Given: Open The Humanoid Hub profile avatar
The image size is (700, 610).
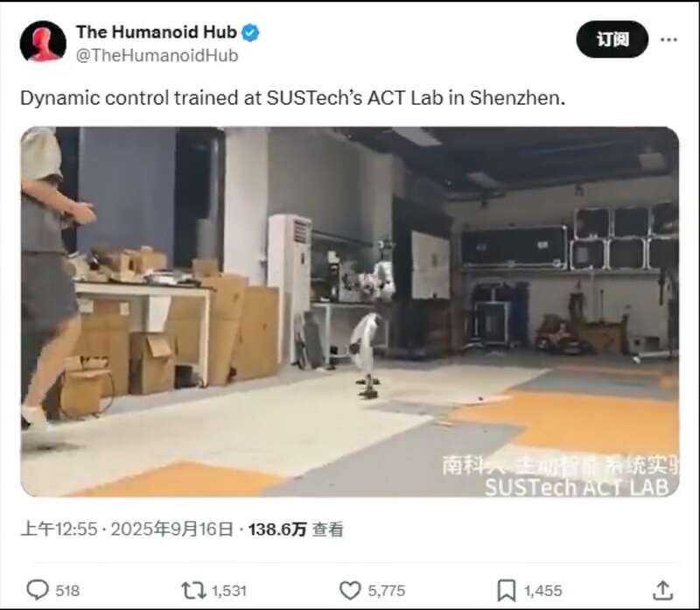Looking at the screenshot, I should point(43,41).
